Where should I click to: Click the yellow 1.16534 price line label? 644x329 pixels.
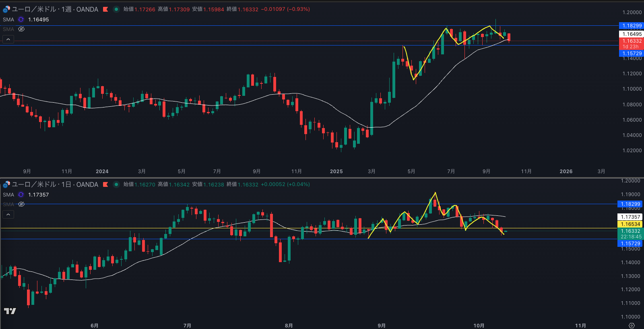(630, 224)
